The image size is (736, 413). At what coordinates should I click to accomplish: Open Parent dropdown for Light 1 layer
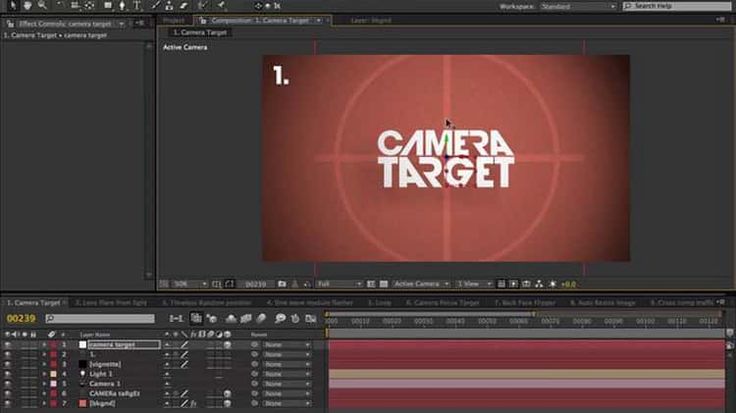click(x=286, y=374)
